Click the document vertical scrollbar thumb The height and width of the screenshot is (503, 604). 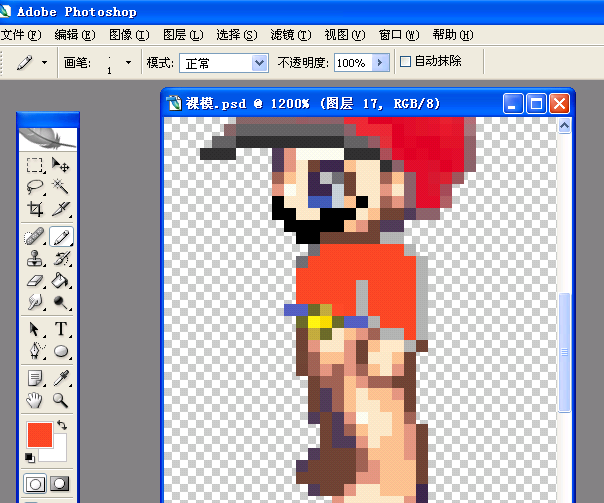coord(564,352)
